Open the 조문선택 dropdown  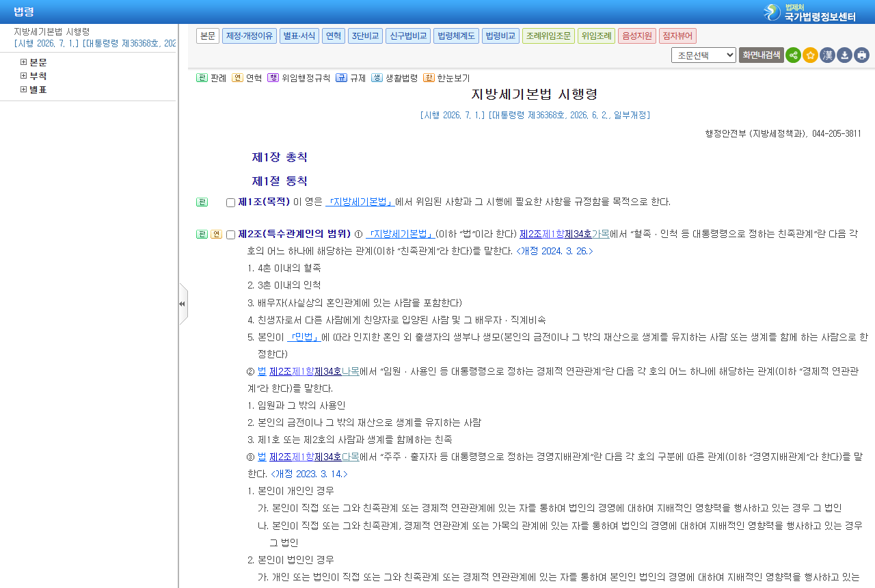pos(703,55)
